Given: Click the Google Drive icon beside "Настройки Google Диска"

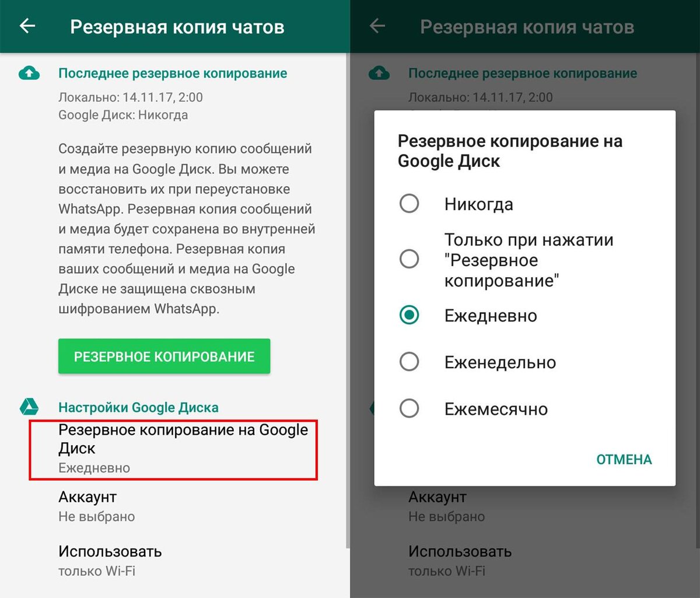Looking at the screenshot, I should click(x=29, y=407).
